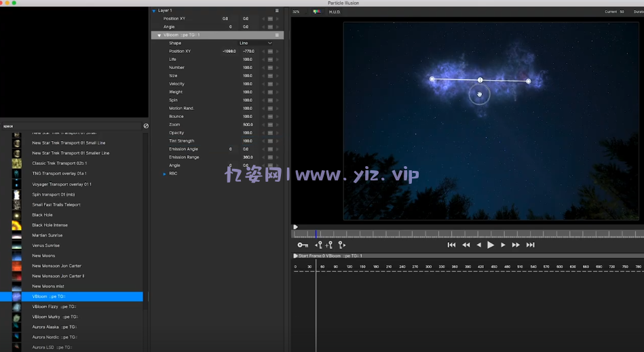Image resolution: width=644 pixels, height=352 pixels.
Task: Click the Black Hole emitter thumbnail
Action: 17,215
